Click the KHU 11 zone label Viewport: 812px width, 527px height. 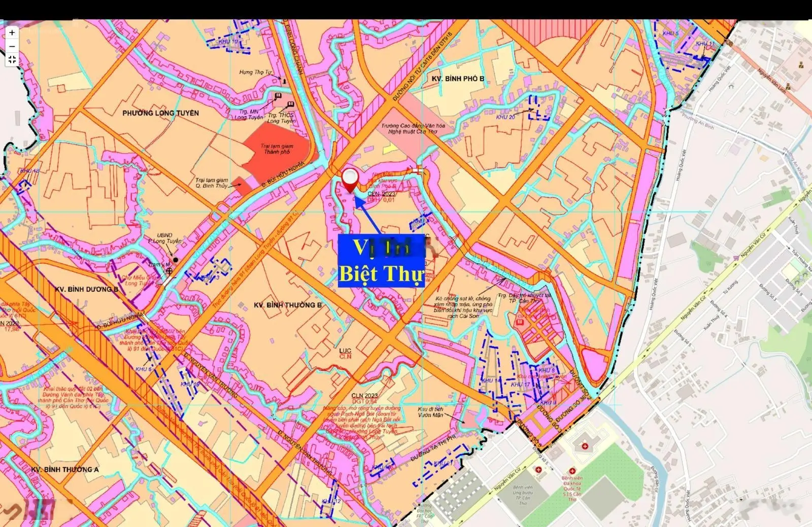click(x=705, y=44)
